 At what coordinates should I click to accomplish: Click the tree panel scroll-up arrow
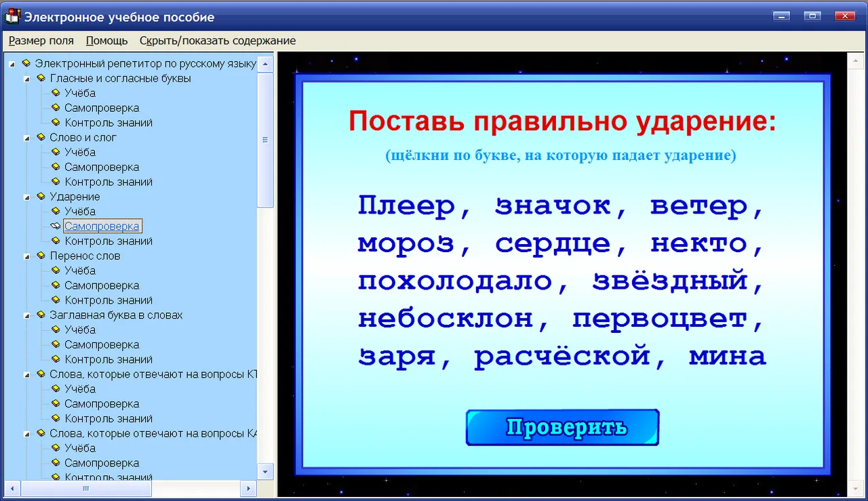(x=266, y=64)
